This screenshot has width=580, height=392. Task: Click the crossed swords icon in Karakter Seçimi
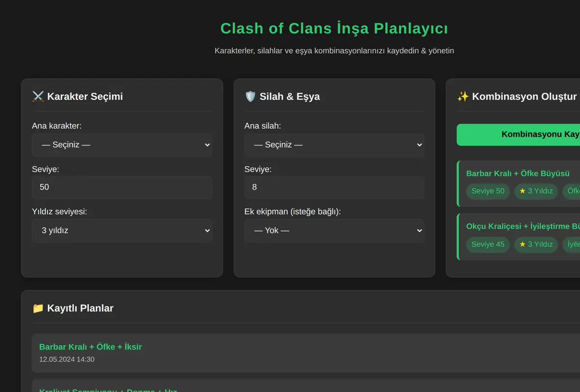click(38, 97)
